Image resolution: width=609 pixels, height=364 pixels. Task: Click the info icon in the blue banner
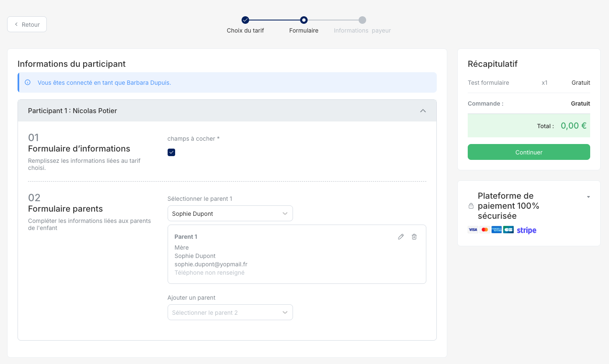pos(28,83)
